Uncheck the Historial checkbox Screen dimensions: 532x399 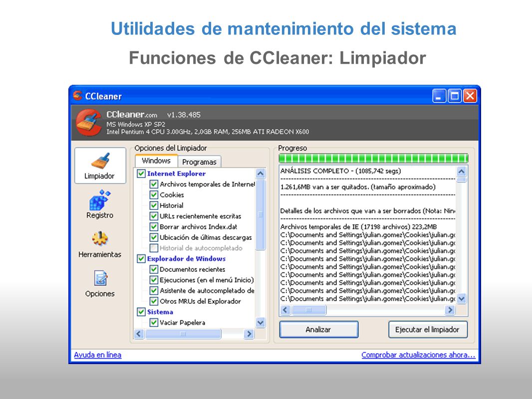click(x=154, y=205)
